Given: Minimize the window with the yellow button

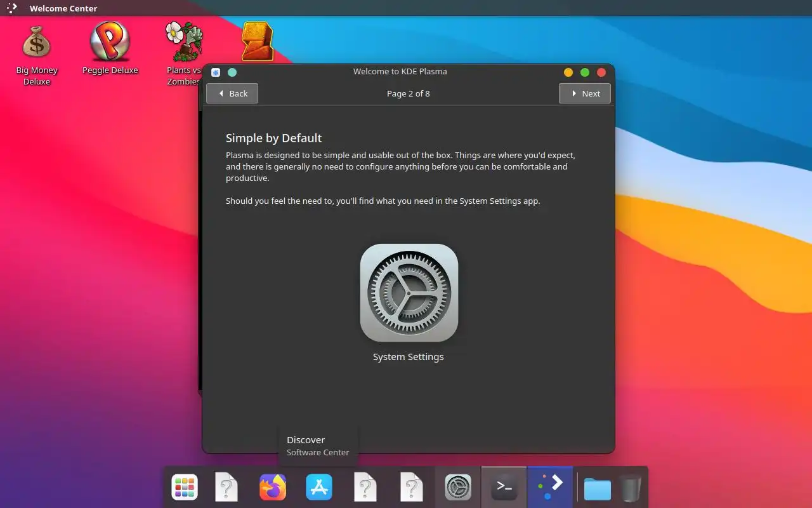Looking at the screenshot, I should tap(568, 72).
